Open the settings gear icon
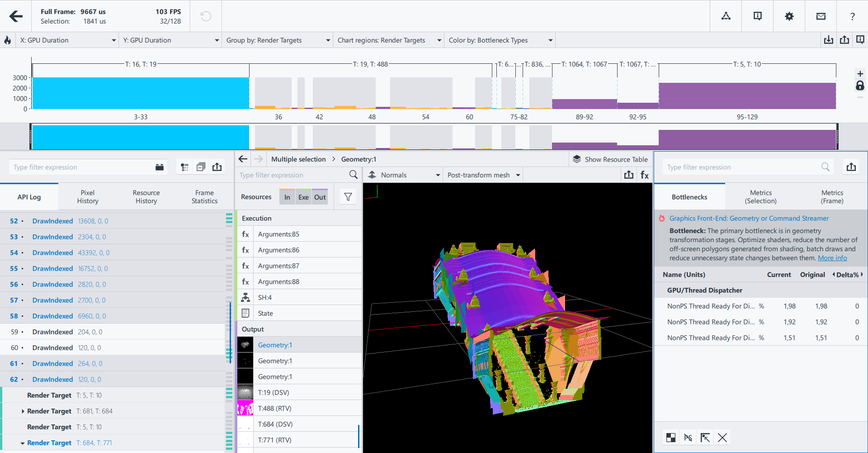 [x=789, y=16]
